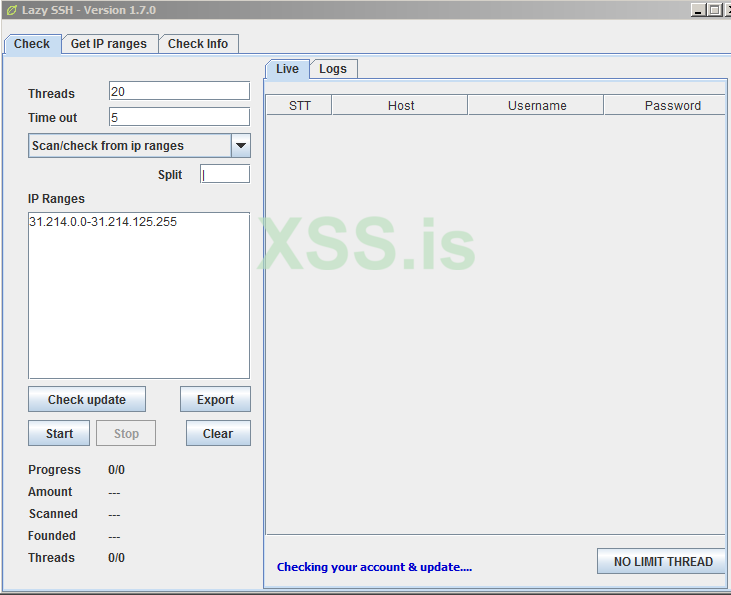Screen dimensions: 731x595
Task: Click the Progress 0/0 value
Action: [x=117, y=470]
